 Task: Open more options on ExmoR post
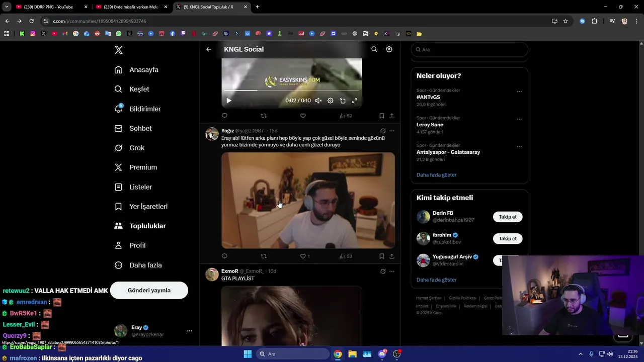pos(392,271)
